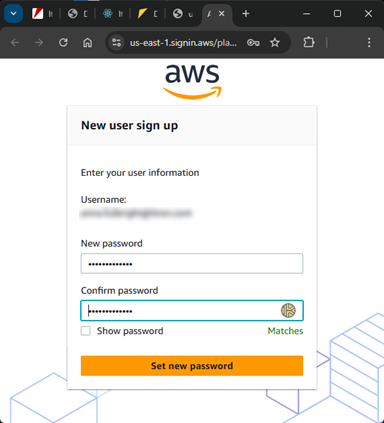
Task: Open the Extensions puzzle icon
Action: point(309,42)
